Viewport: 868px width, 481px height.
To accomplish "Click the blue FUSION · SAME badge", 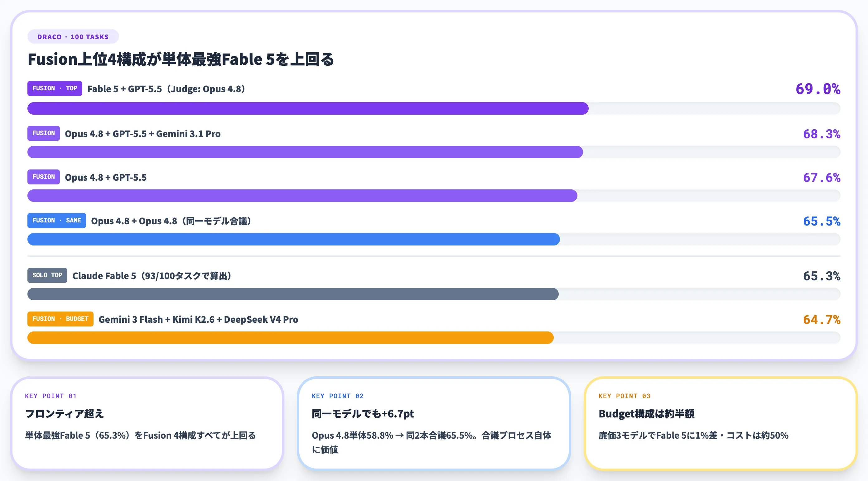I will coord(57,221).
